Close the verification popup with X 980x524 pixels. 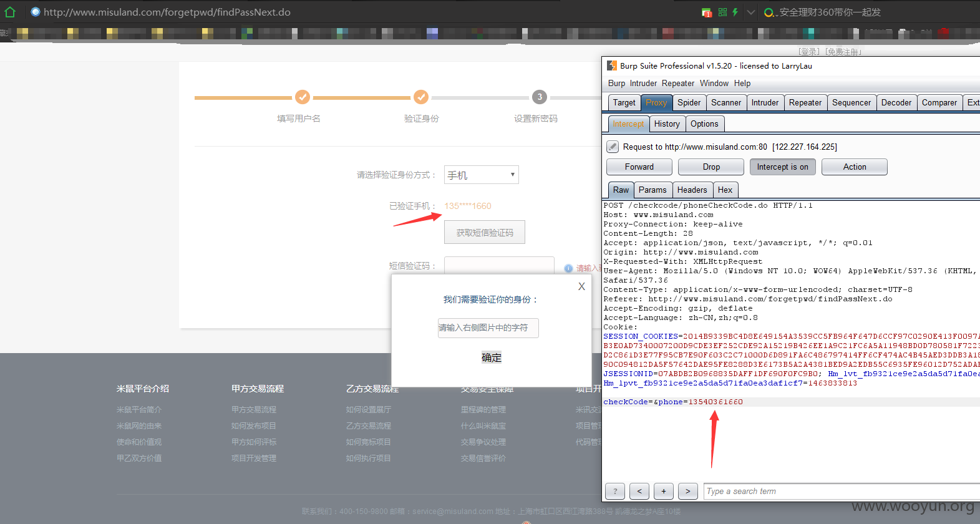pos(581,286)
